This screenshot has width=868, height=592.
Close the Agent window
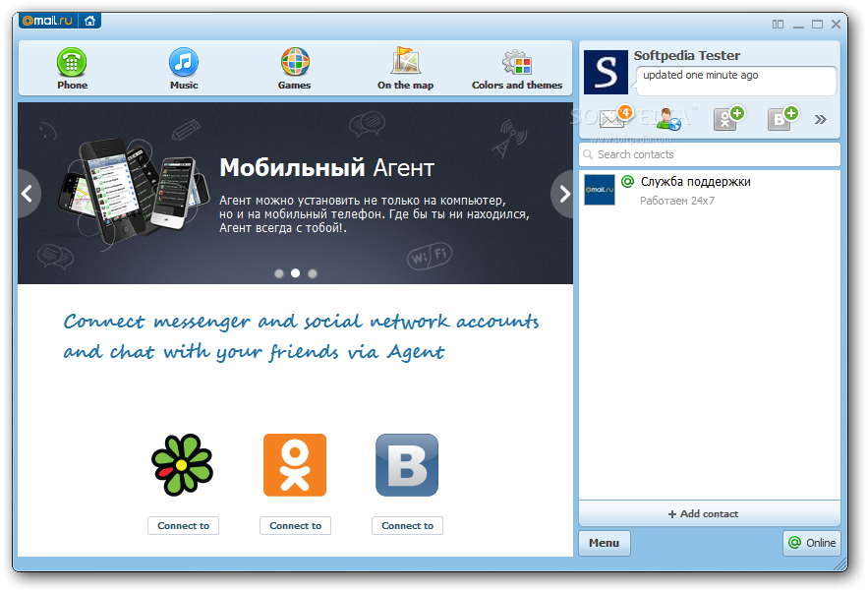coord(836,25)
